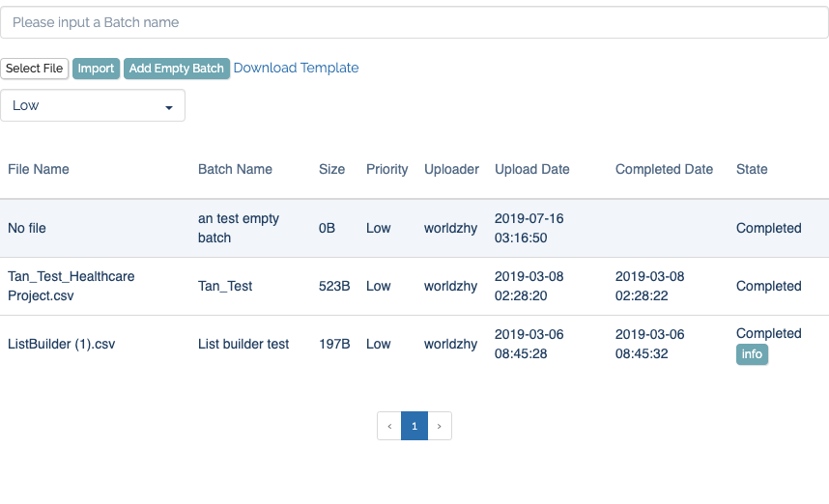This screenshot has height=504, width=829.
Task: Go to next page arrow
Action: (439, 426)
